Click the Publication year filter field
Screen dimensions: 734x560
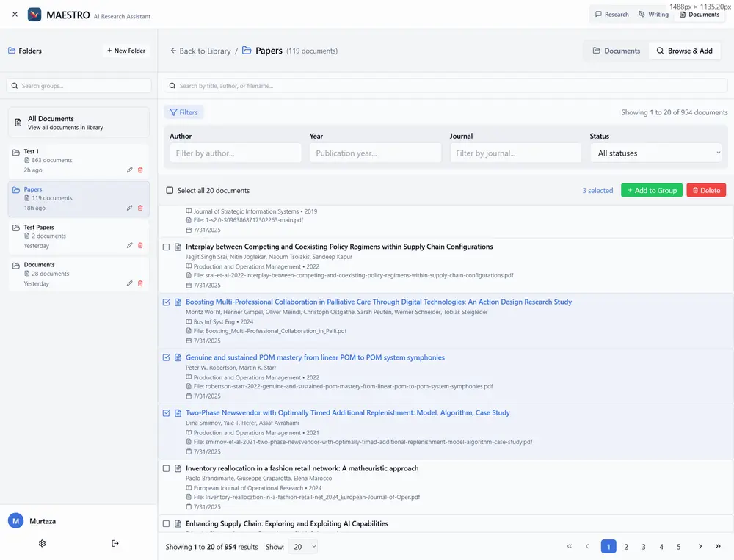tap(375, 153)
